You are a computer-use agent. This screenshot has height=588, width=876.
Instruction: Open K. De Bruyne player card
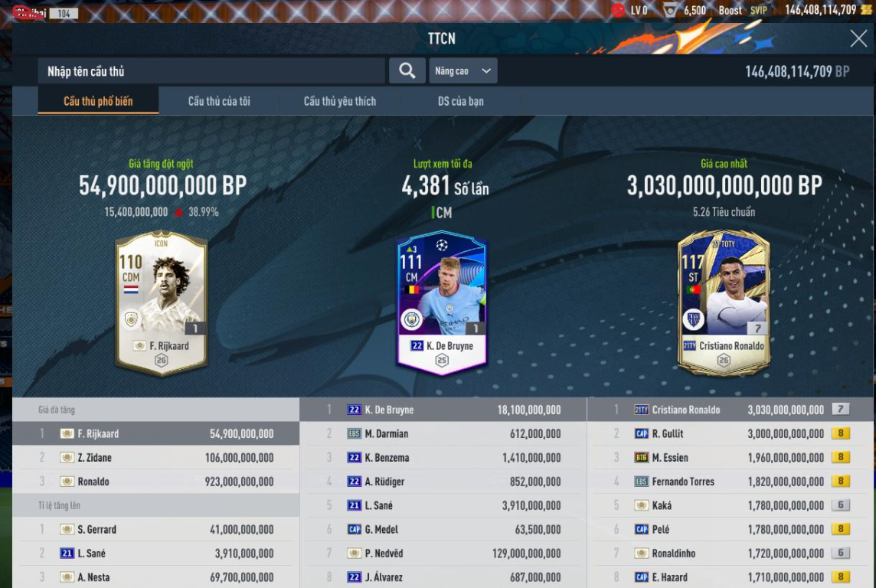pyautogui.click(x=442, y=303)
